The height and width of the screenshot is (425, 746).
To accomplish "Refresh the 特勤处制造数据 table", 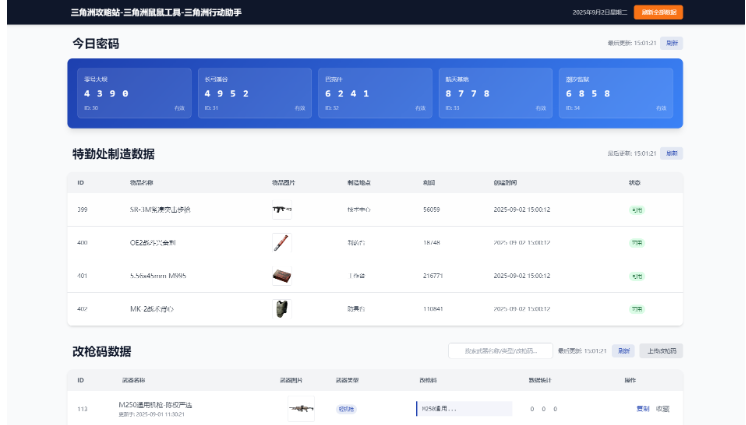I will click(672, 153).
